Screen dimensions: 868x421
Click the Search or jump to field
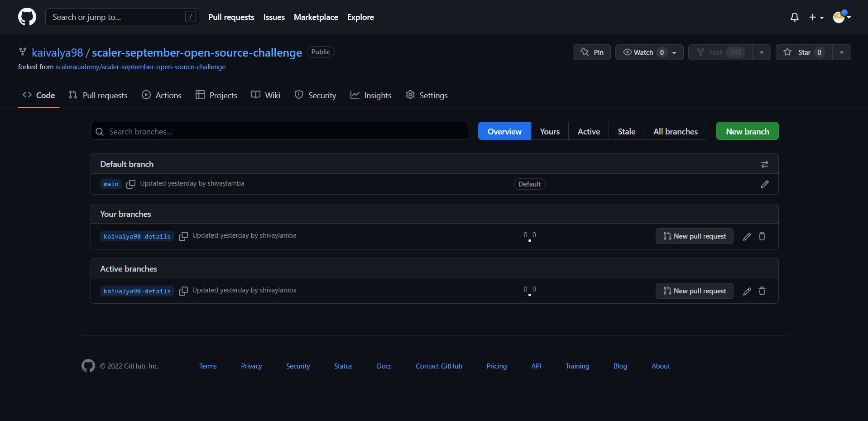click(122, 17)
